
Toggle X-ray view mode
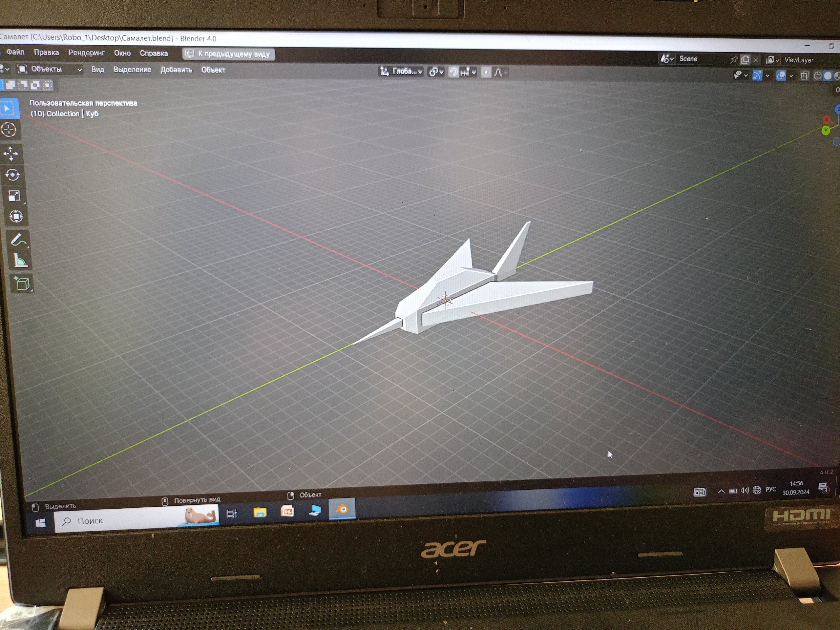point(804,76)
